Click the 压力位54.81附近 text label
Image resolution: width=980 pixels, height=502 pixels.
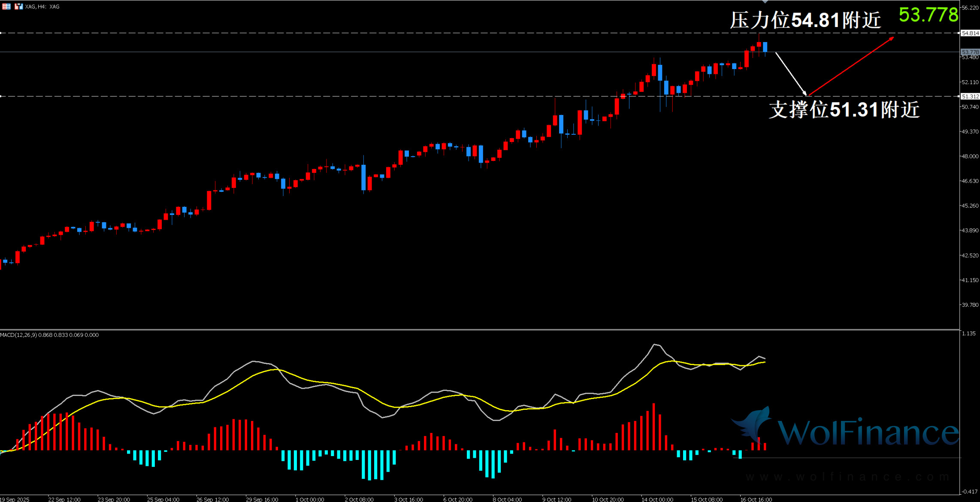(805, 20)
